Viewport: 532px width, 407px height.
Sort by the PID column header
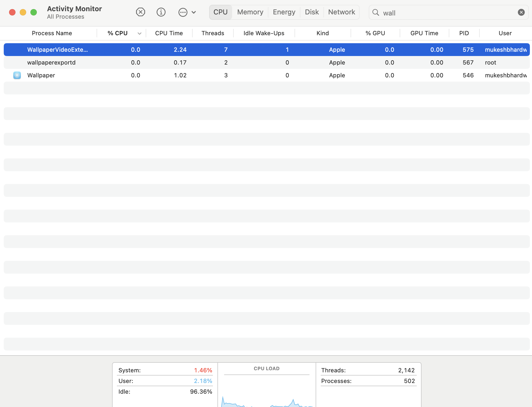pos(464,33)
